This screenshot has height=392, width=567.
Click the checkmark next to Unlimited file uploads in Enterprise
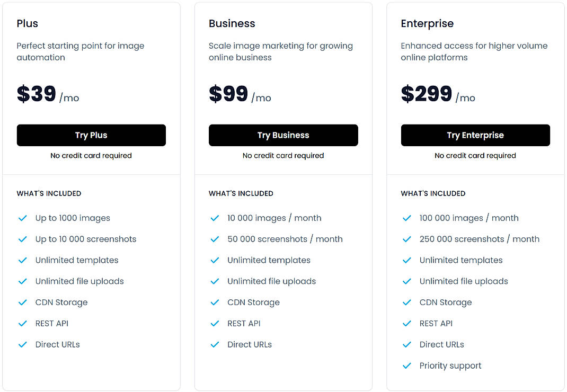[407, 281]
